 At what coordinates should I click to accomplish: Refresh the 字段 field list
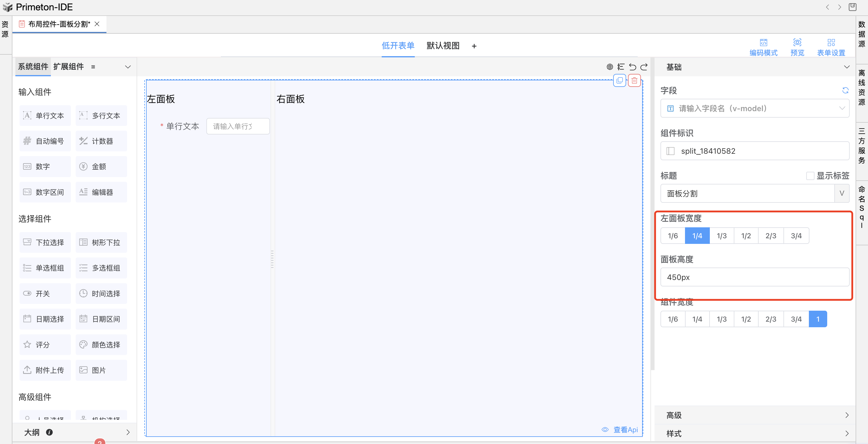[x=845, y=90]
